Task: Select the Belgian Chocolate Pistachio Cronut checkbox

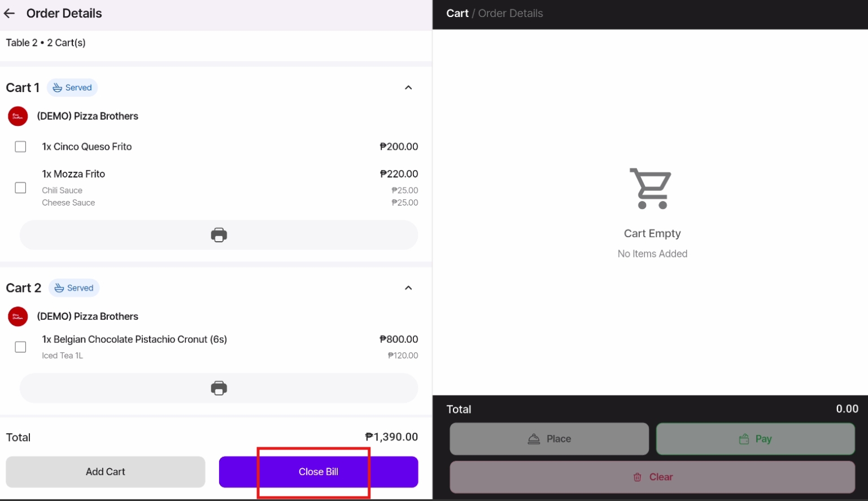Action: tap(20, 347)
